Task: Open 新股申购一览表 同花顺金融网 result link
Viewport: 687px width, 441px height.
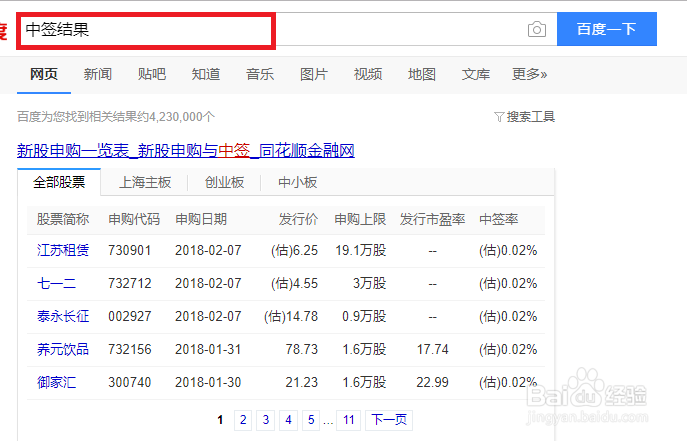Action: 186,151
